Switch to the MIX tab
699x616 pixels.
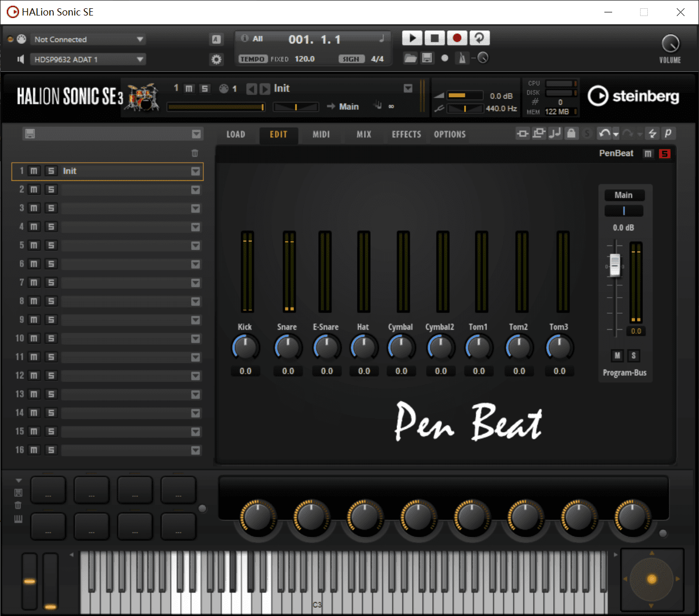coord(364,134)
